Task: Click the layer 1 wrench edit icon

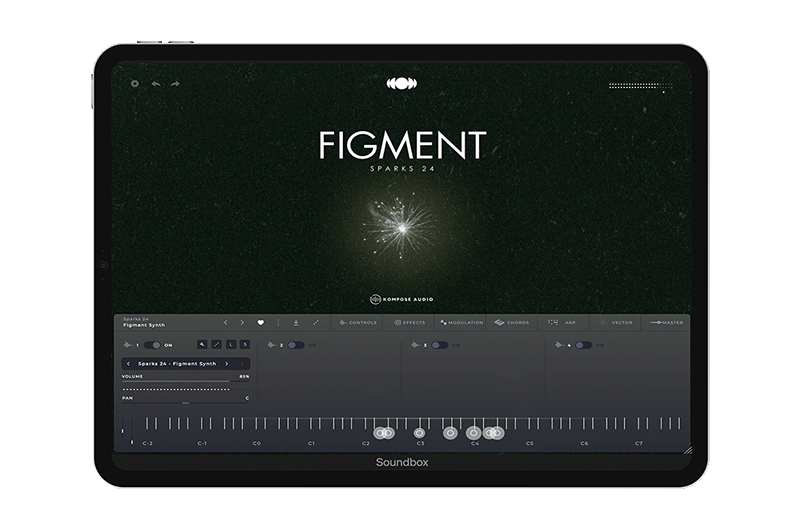Action: pos(202,345)
